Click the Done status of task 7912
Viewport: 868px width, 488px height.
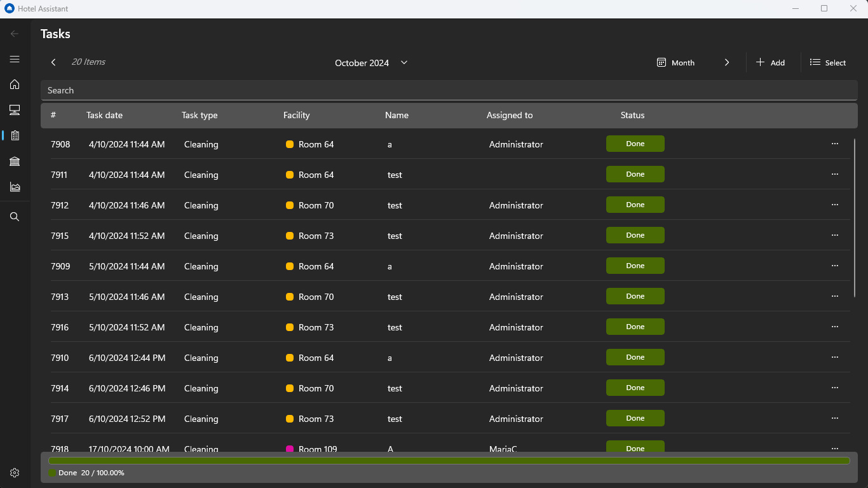pyautogui.click(x=635, y=205)
